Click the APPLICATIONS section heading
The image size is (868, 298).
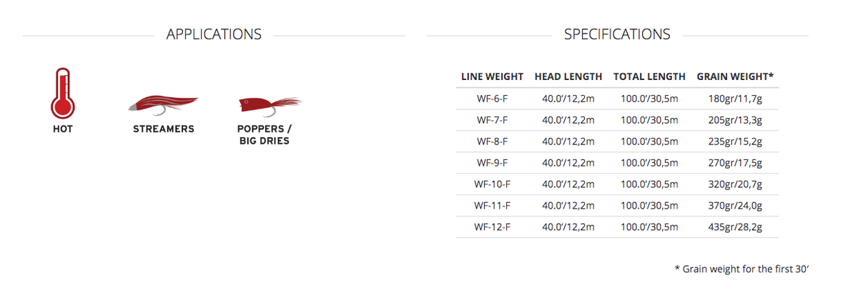tap(214, 34)
